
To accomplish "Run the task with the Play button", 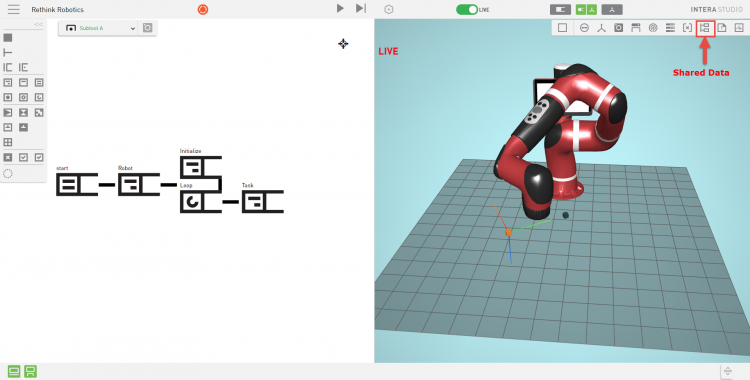I will click(340, 8).
